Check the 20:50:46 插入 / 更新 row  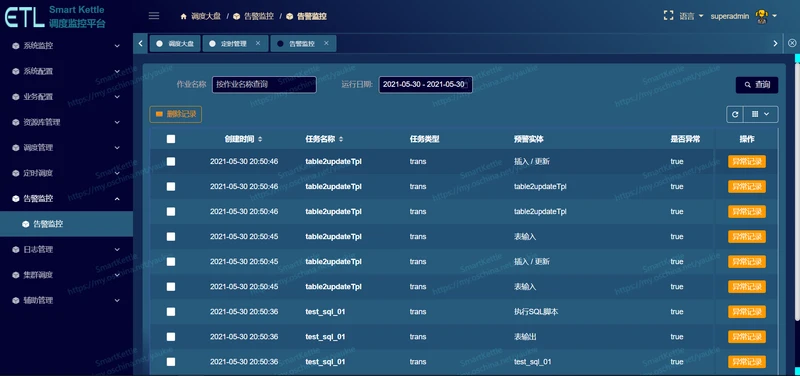171,161
